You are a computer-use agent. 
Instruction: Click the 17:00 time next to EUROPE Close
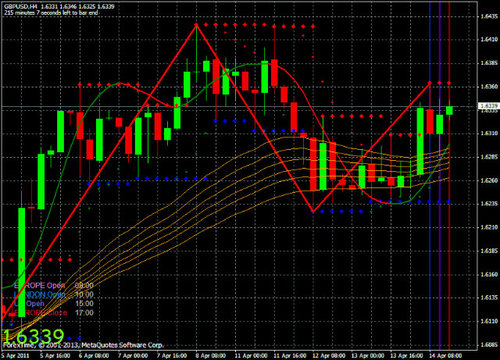(84, 313)
